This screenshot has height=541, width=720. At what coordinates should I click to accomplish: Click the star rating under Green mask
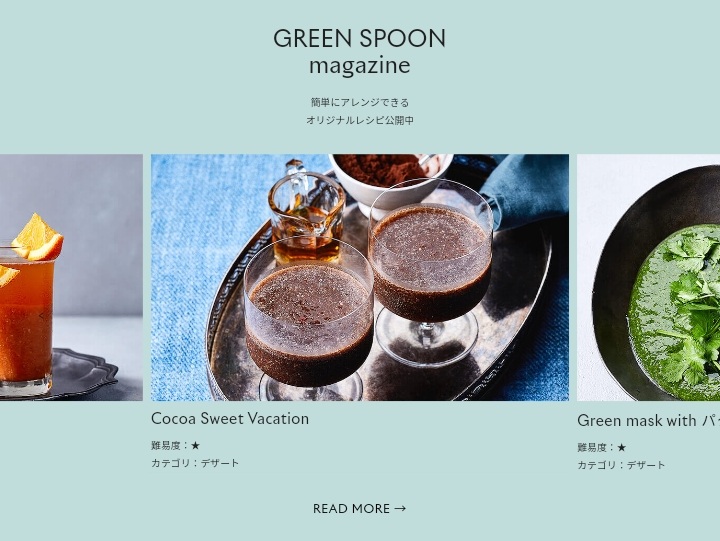coord(622,447)
